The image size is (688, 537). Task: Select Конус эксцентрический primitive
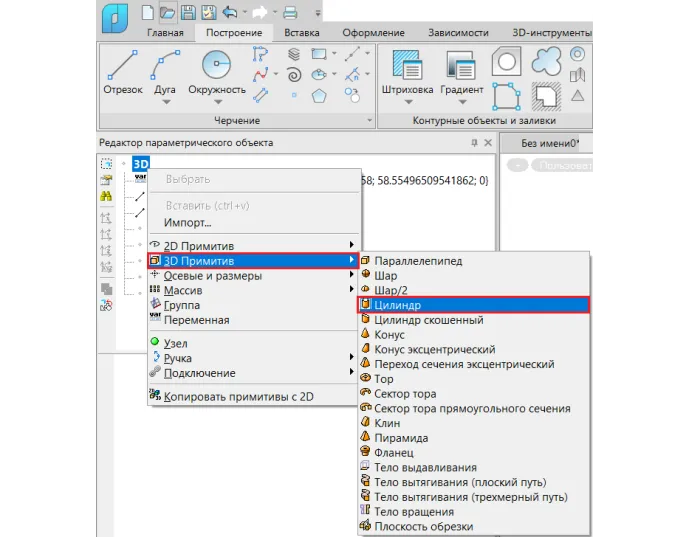coord(474,349)
